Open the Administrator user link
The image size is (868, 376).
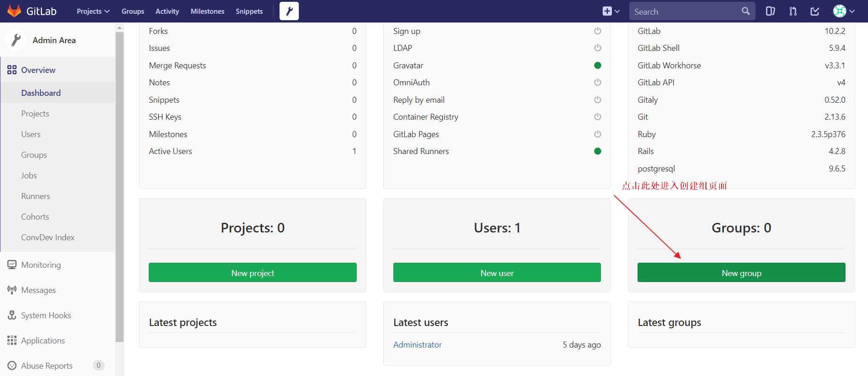(417, 344)
